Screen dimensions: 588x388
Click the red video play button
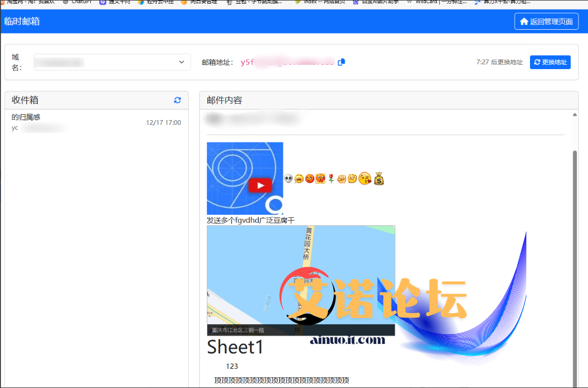261,185
